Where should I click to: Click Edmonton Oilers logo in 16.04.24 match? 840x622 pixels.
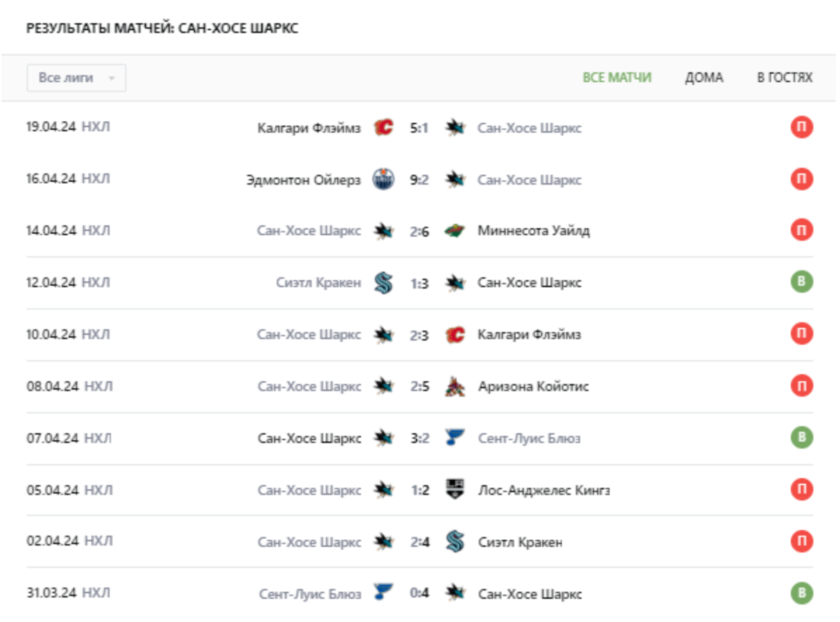pyautogui.click(x=383, y=180)
